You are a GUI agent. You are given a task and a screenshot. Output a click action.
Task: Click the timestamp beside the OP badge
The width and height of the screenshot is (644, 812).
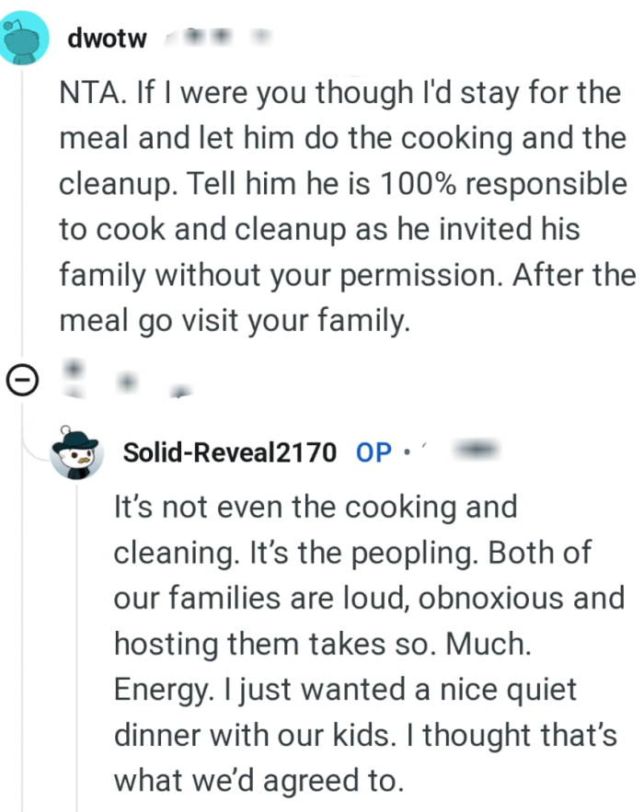(x=475, y=451)
